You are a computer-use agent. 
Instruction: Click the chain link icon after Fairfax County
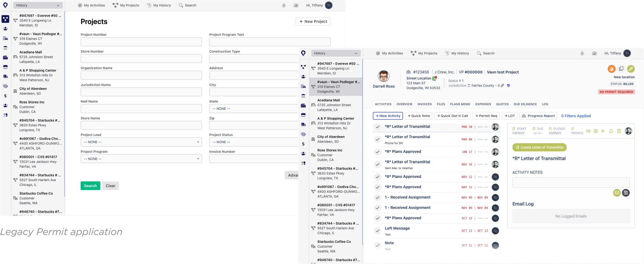pos(502,86)
